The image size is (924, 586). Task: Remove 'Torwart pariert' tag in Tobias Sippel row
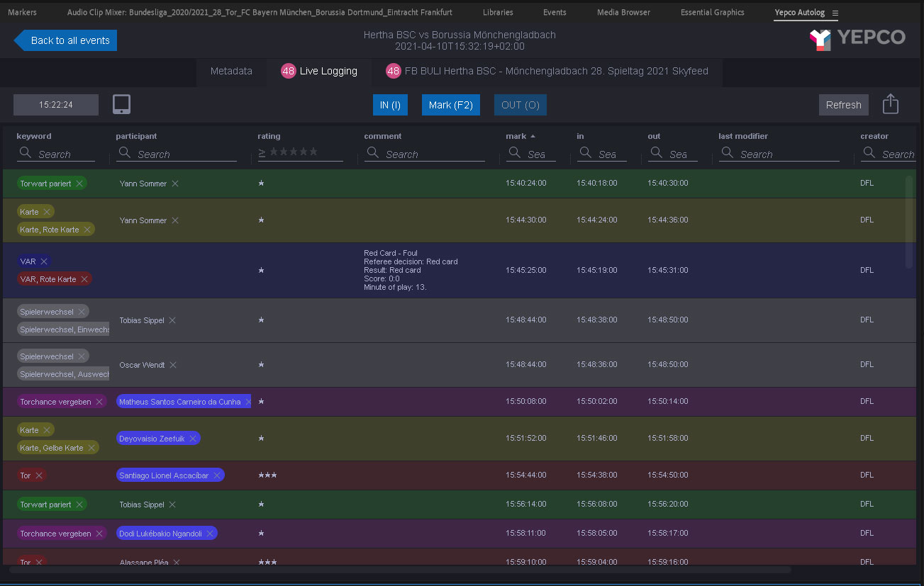pyautogui.click(x=79, y=505)
